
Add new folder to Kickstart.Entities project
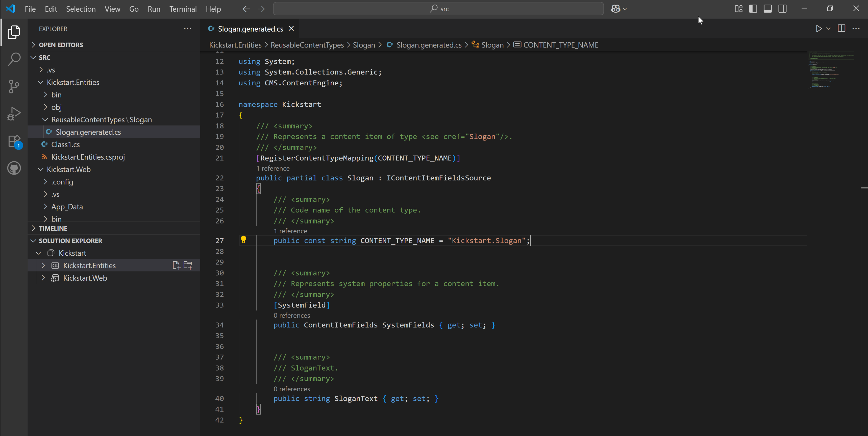(x=188, y=265)
